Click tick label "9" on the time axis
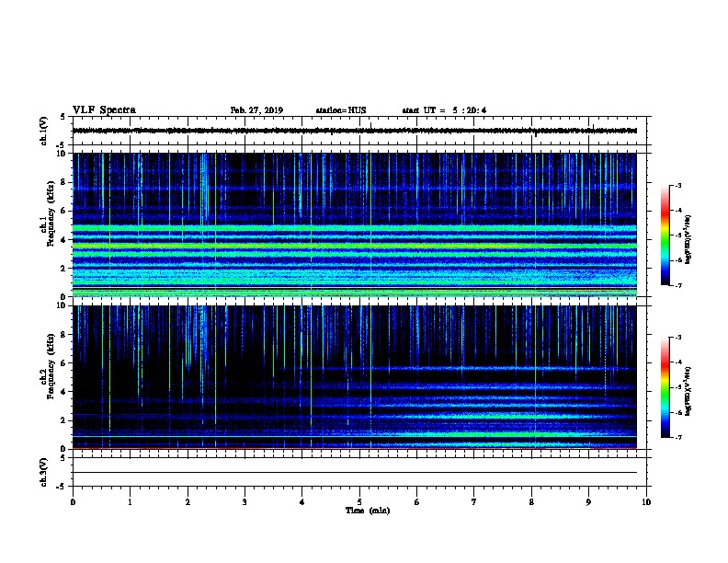The height and width of the screenshot is (563, 728). click(x=588, y=502)
